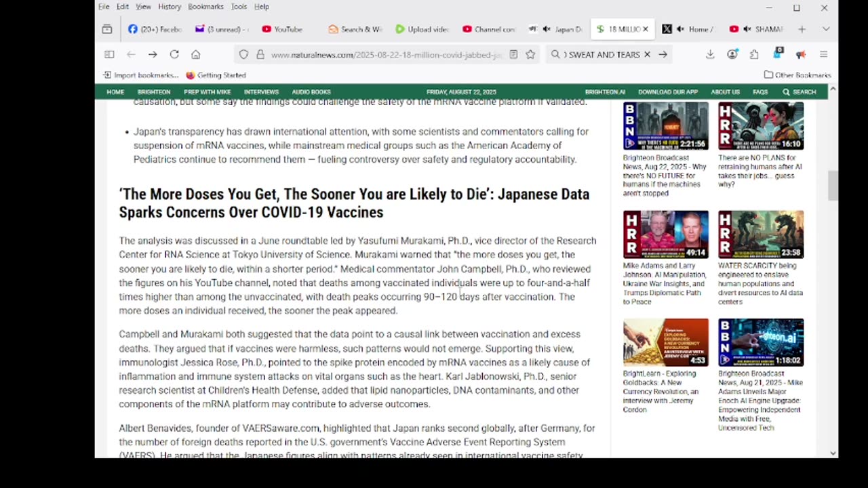
Task: Go back with the back arrow
Action: [131, 54]
